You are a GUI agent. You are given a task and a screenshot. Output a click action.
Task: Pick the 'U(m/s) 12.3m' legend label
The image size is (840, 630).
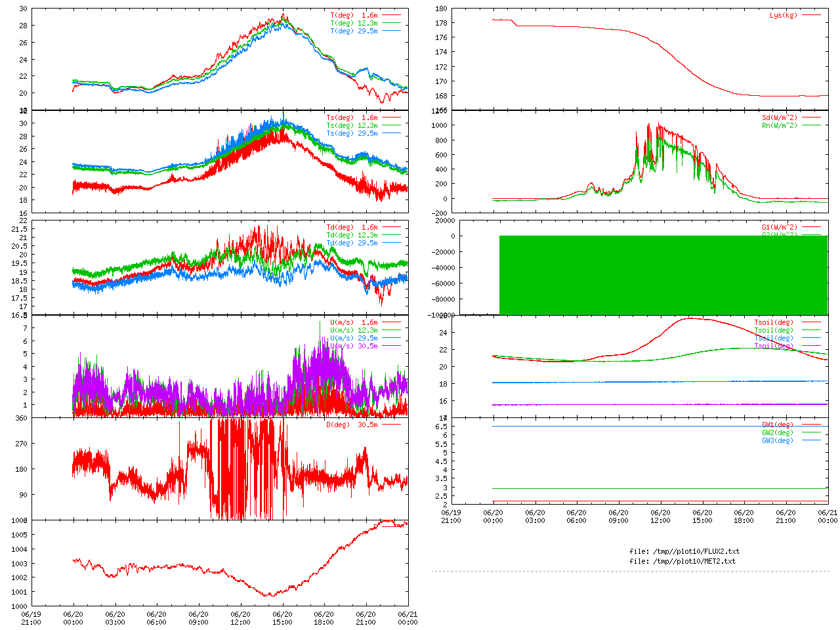(x=354, y=330)
